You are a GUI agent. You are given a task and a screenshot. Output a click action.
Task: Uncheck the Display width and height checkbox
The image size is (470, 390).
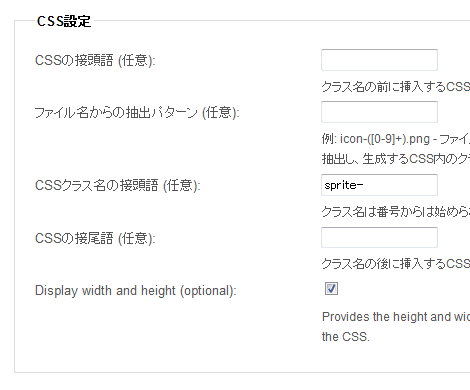point(331,289)
